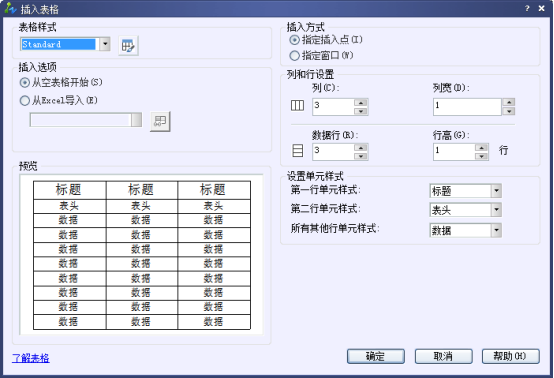Image resolution: width=554 pixels, height=378 pixels.
Task: Click the 列宽 column width input field
Action: tap(467, 107)
